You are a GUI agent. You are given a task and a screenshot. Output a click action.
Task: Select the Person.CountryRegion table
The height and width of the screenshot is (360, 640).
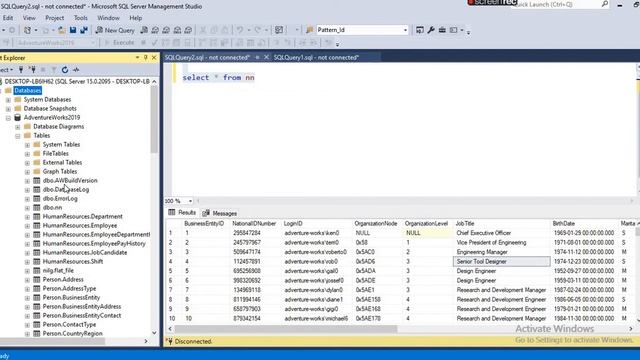[x=72, y=333]
